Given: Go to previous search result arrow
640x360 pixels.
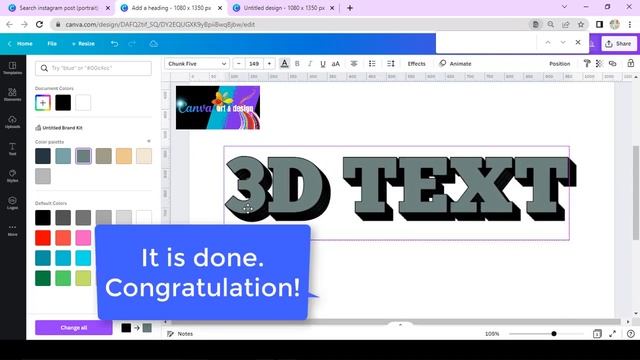Looking at the screenshot, I should [x=548, y=42].
